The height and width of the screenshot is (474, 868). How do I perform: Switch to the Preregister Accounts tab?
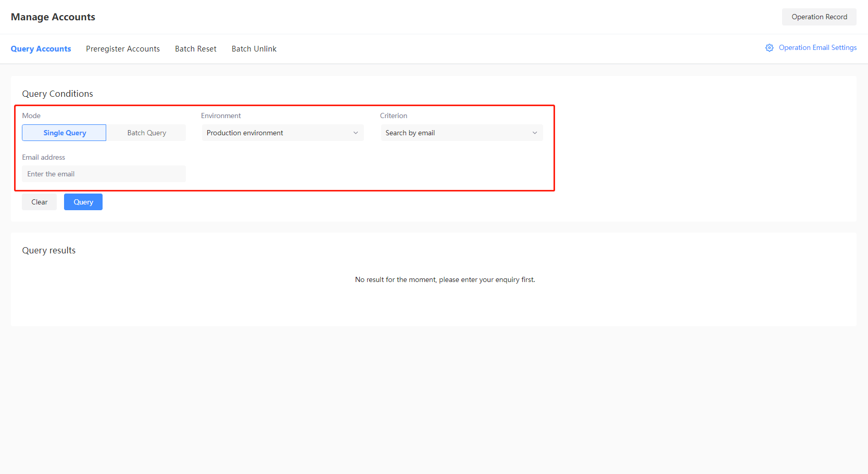(123, 48)
